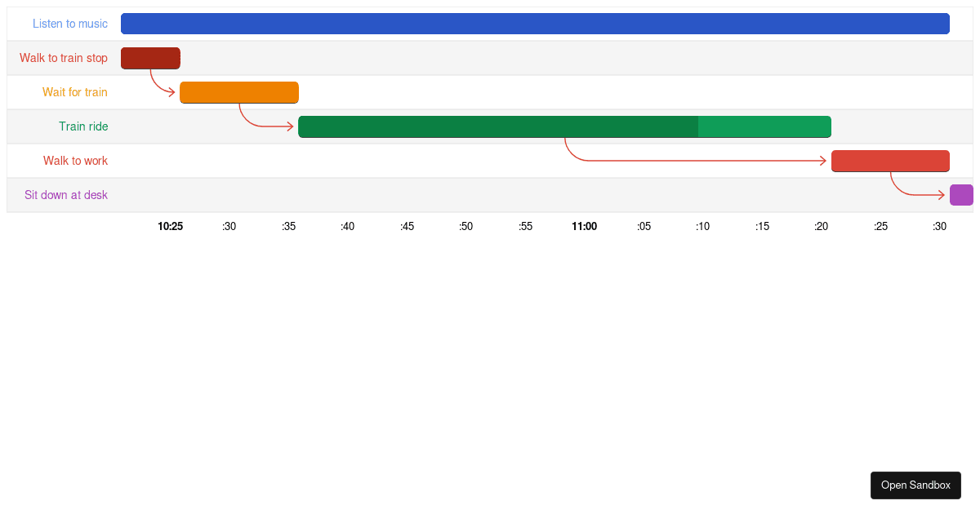Screen dimensions: 980x514
Task: Click the Walk to work label
Action: click(x=75, y=161)
